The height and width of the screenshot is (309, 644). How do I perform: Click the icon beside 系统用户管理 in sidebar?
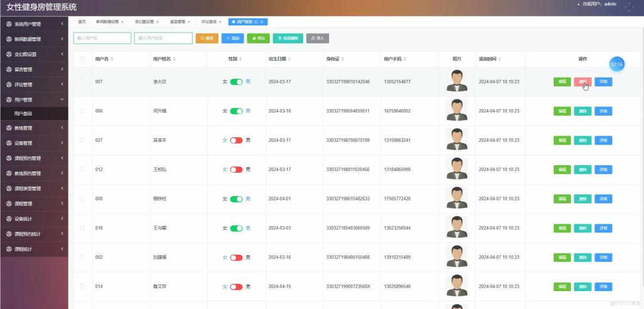coord(9,24)
